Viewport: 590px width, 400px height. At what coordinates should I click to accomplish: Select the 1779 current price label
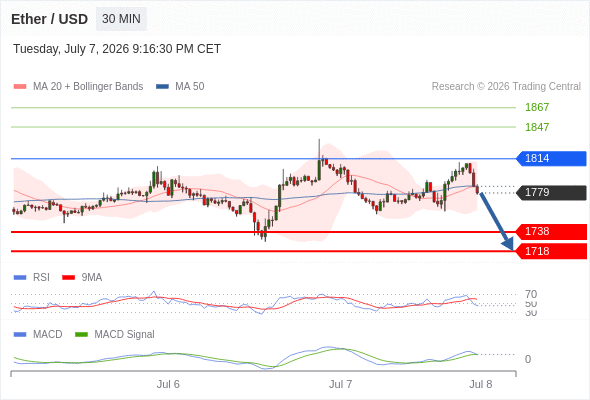(551, 193)
